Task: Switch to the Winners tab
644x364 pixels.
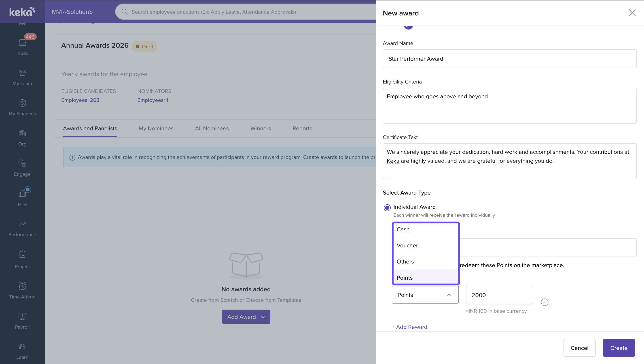Action: [261, 128]
